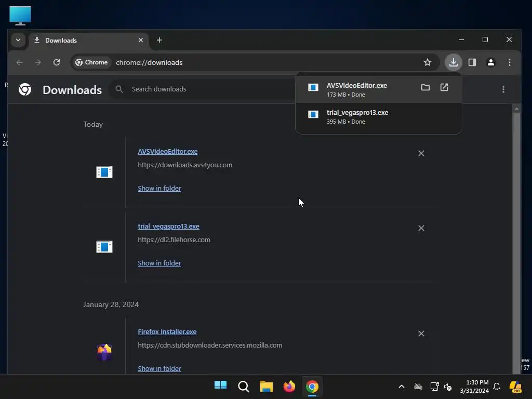Open the Firefox Installer.exe link

[x=167, y=332]
